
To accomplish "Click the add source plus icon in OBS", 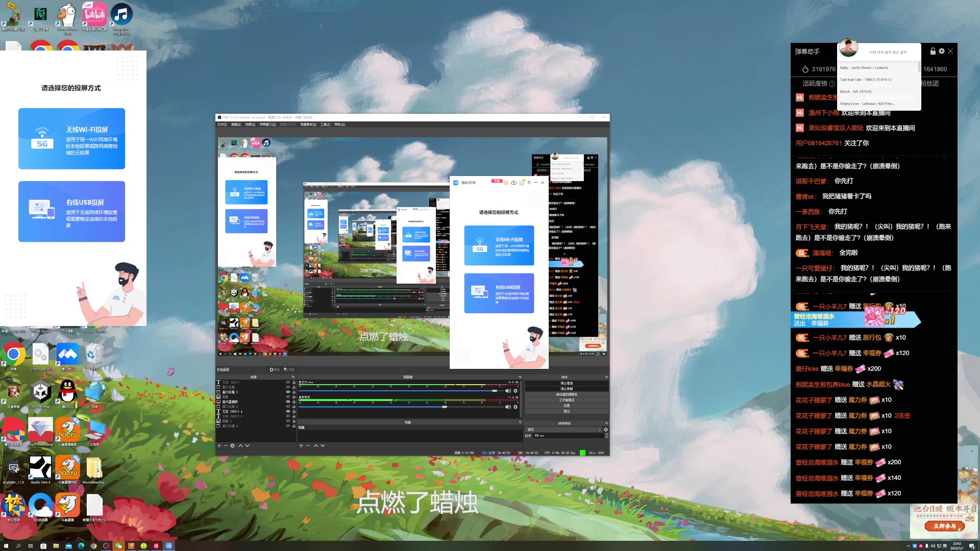I will coord(219,446).
